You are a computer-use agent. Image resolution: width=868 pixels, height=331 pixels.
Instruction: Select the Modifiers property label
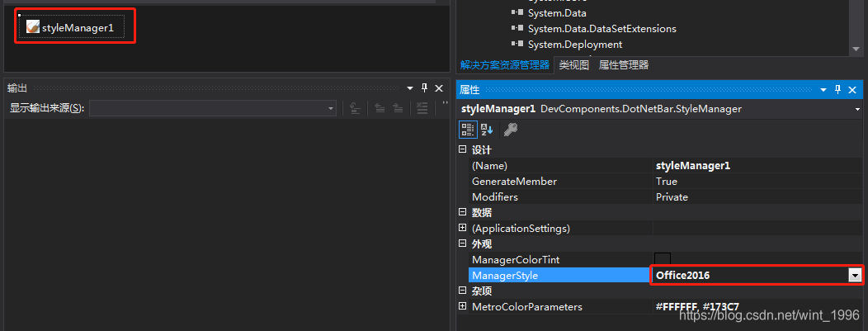(494, 197)
